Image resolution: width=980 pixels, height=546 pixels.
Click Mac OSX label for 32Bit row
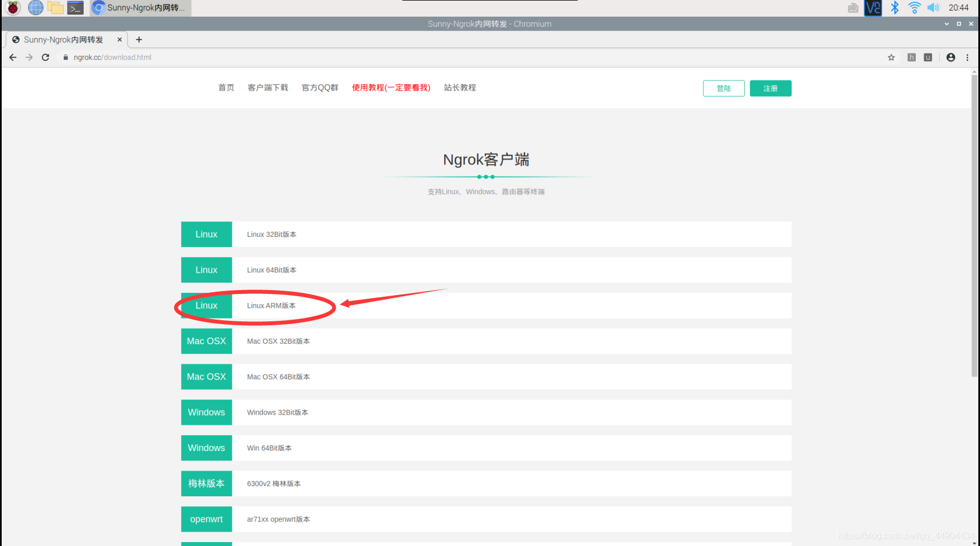[206, 341]
